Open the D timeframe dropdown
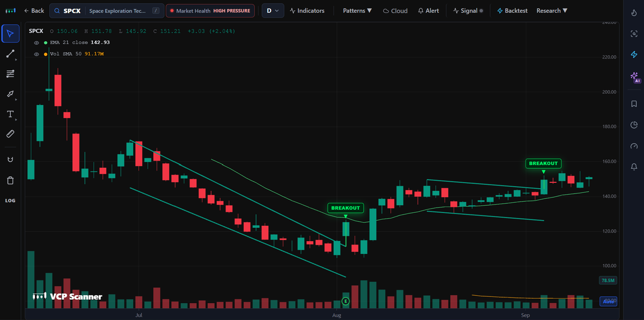Viewport: 644px width, 320px height. [x=273, y=11]
